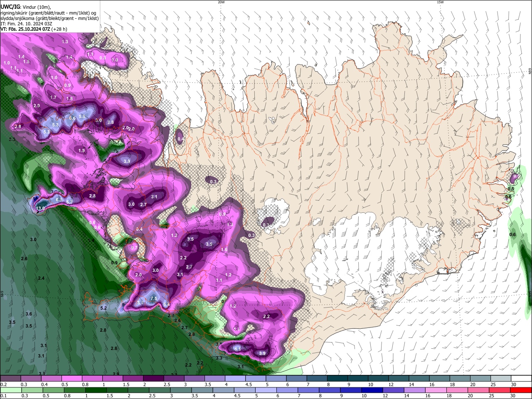This screenshot has width=532, height=399.
Task: Click the pale green swatch labeled 0.1, lower legend
Action: (10, 390)
